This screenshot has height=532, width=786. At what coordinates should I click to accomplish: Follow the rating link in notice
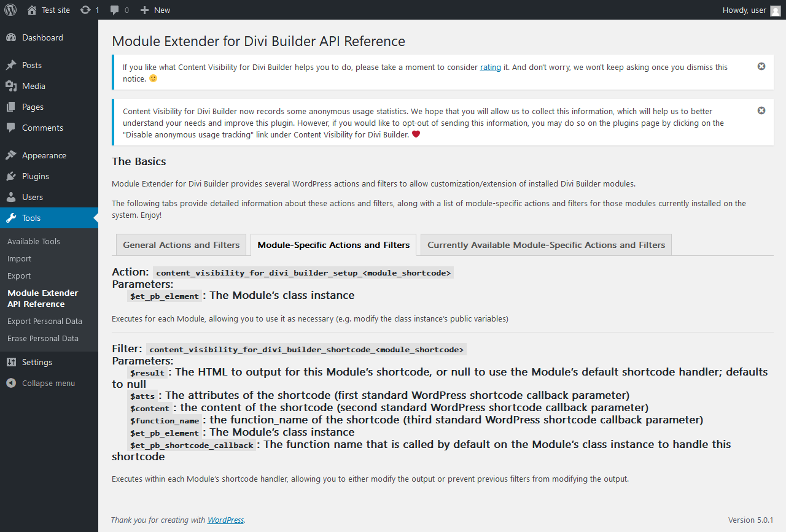point(491,67)
